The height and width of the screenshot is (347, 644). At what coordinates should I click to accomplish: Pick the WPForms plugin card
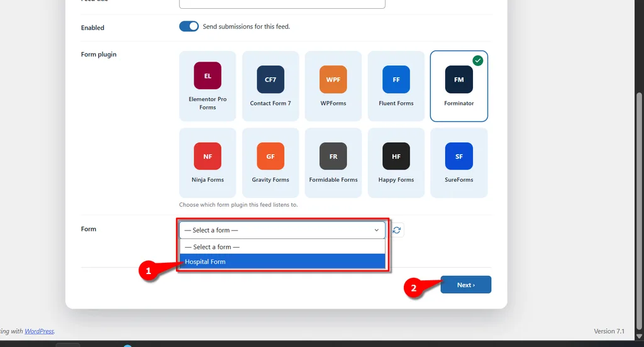coord(333,86)
